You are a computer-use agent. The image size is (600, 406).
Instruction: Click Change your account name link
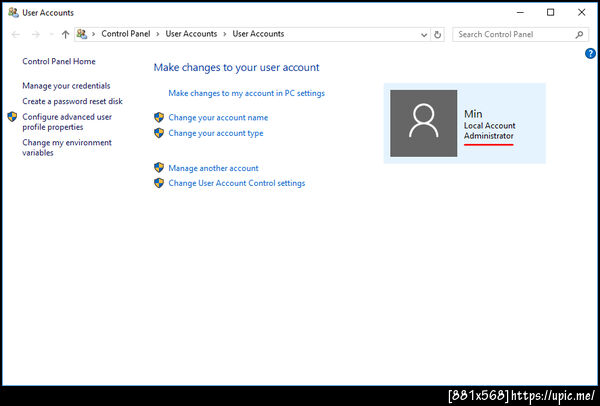tap(218, 117)
